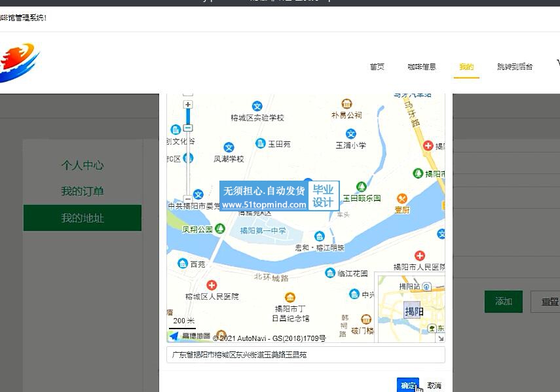The image size is (560, 392).
Task: Open 我的订单 in the sidebar
Action: click(x=83, y=191)
